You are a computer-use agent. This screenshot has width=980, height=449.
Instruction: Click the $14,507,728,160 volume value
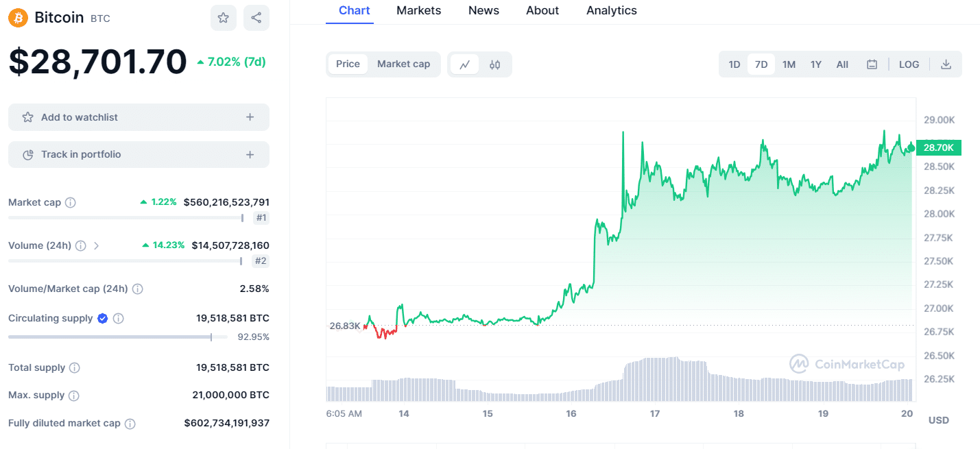click(x=230, y=245)
